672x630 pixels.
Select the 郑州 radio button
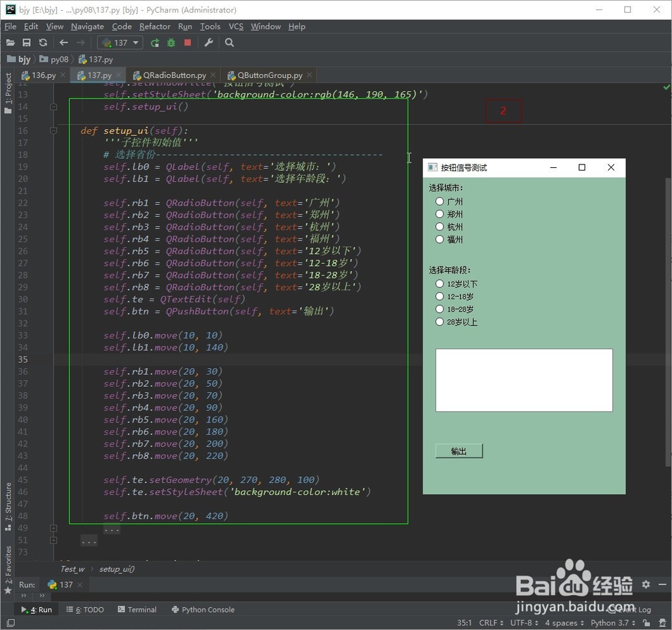[449, 214]
